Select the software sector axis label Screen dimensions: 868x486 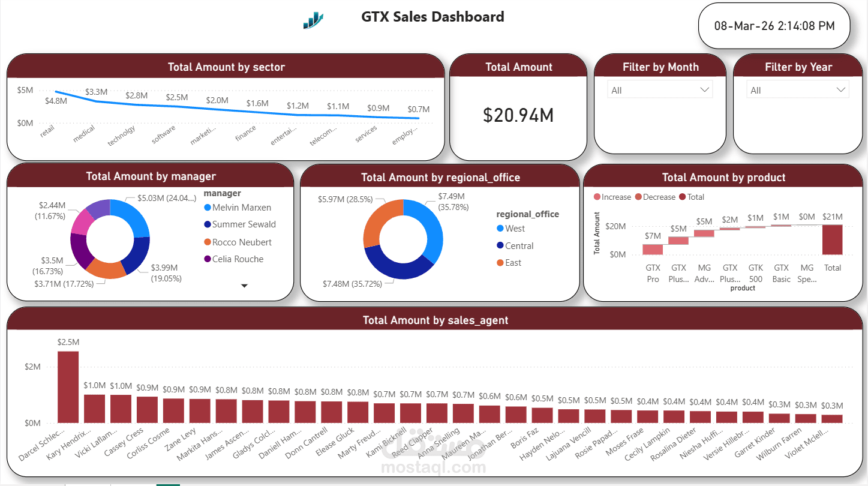164,134
